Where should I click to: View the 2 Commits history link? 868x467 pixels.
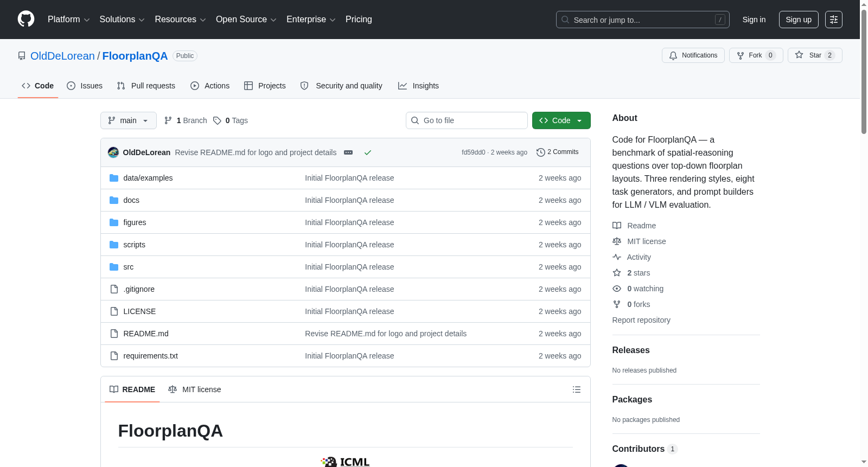click(557, 152)
